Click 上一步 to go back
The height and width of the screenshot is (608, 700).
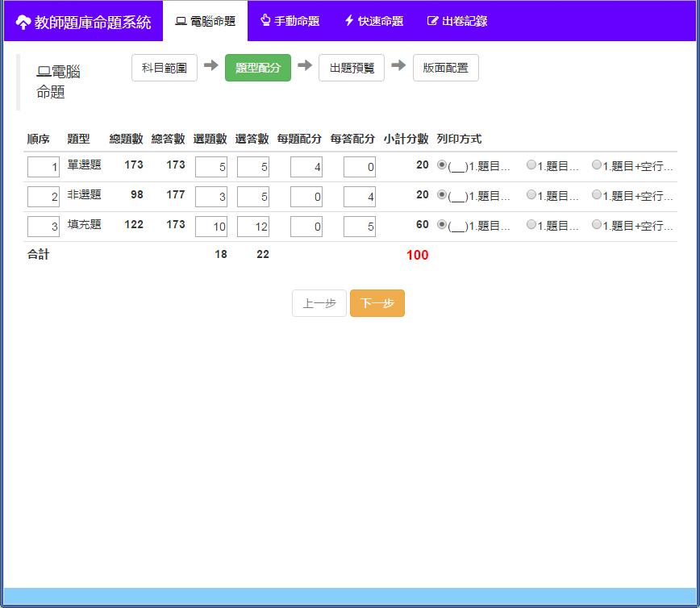click(319, 303)
